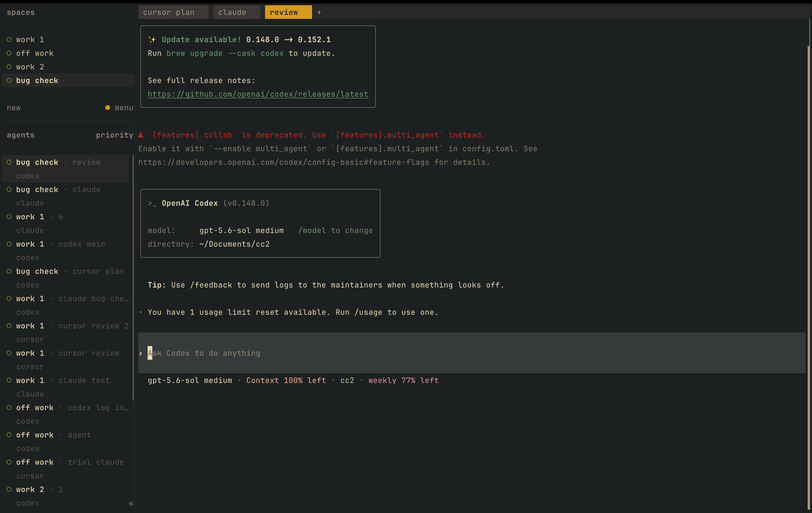
Task: Click the brew upgrade --cask codex command
Action: (225, 53)
